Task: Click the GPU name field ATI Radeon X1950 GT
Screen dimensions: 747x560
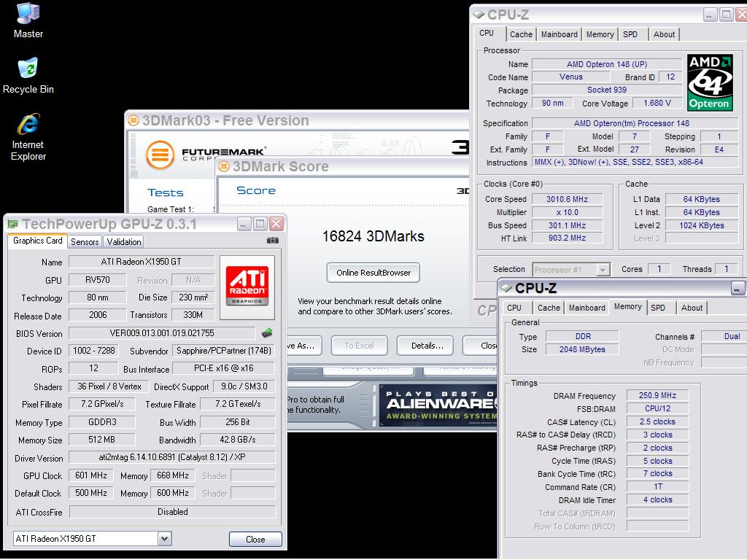Action: [x=141, y=262]
